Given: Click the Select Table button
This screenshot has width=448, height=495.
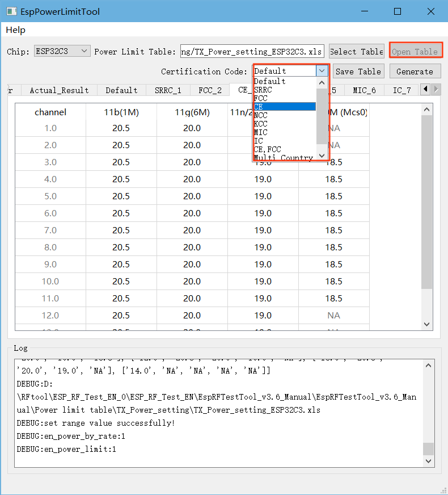Looking at the screenshot, I should click(356, 52).
